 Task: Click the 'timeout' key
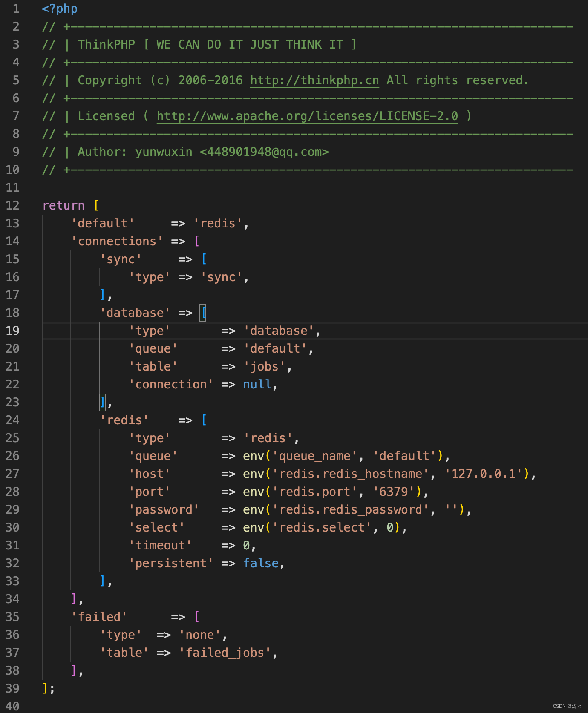pyautogui.click(x=160, y=546)
